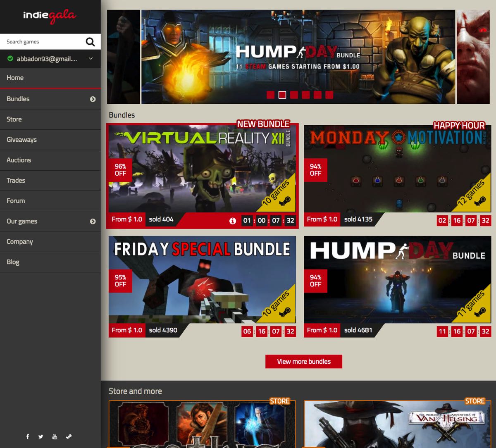Open Giveaways in sidebar menu
This screenshot has height=448, width=496.
click(x=50, y=140)
